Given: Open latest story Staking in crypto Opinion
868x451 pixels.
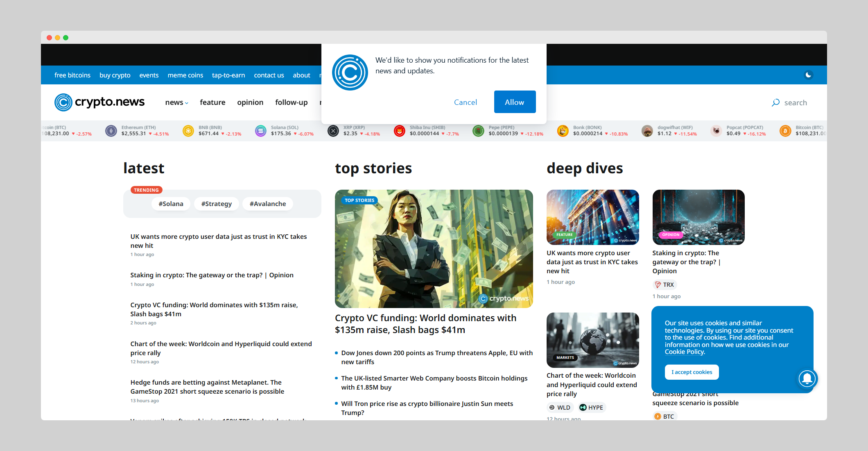Looking at the screenshot, I should 212,275.
